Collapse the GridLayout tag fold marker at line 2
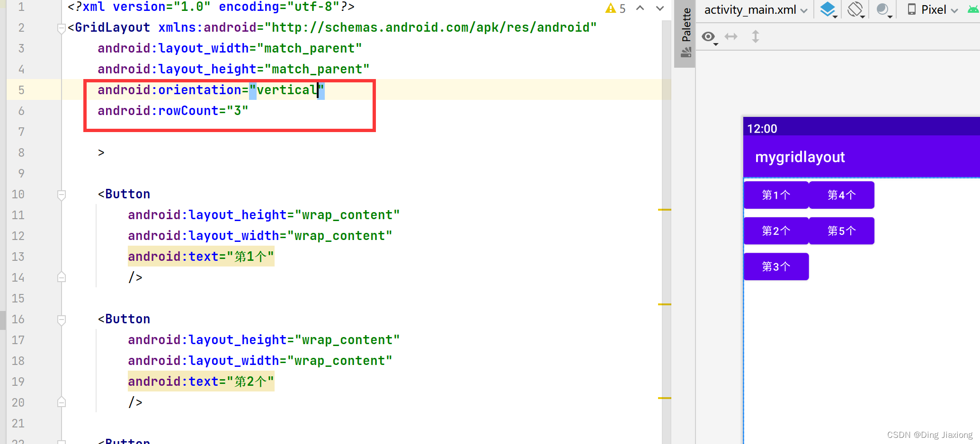Screen dimensions: 980x444 [61, 28]
